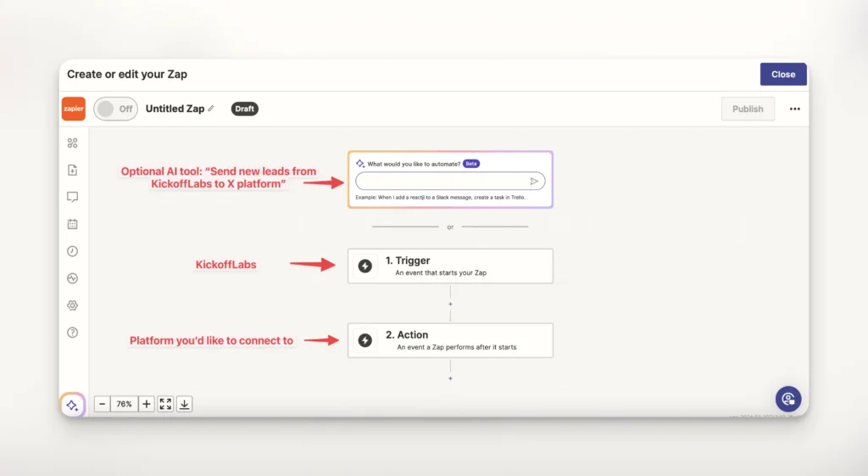Image resolution: width=868 pixels, height=476 pixels.
Task: Export Zap with download icon
Action: click(x=184, y=404)
